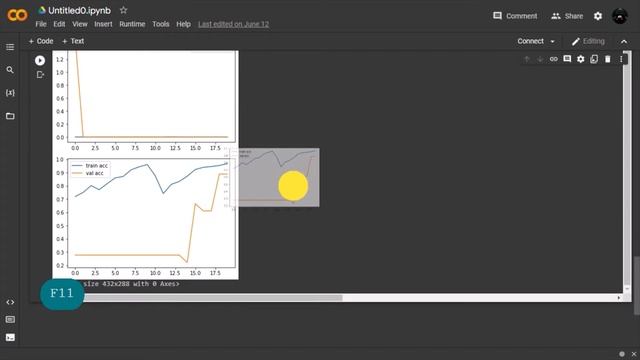Open the File menu
This screenshot has height=360, width=640.
(x=41, y=24)
